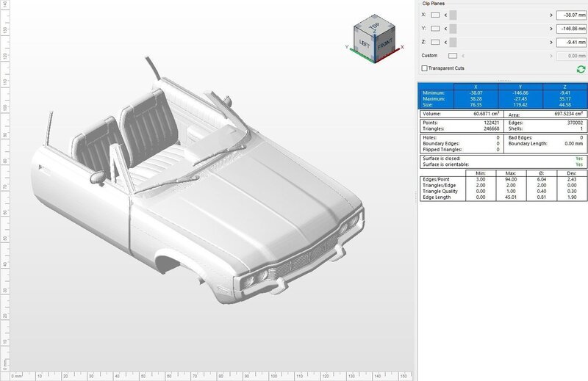Click the Y clip plane left arrow
The image size is (588, 381).
pyautogui.click(x=447, y=29)
